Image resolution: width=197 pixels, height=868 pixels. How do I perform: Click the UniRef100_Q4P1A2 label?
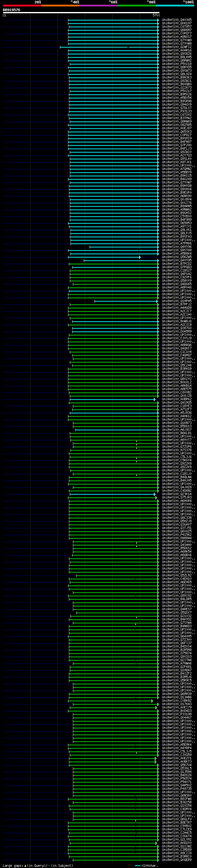pyautogui.click(x=177, y=274)
